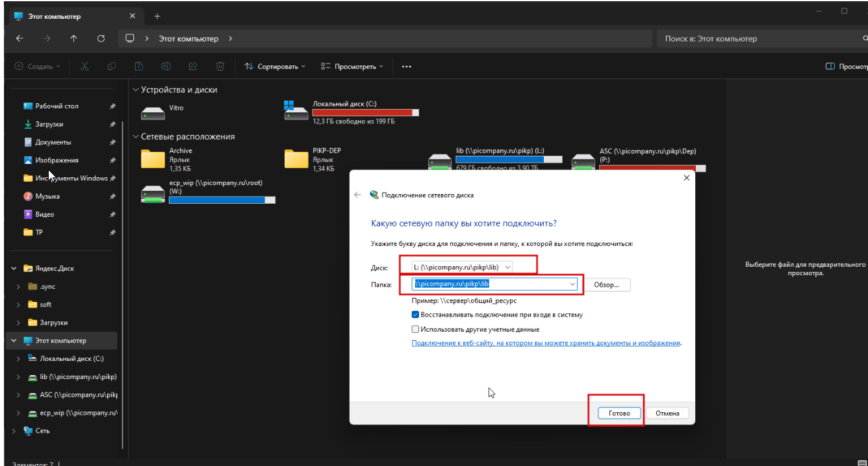
Task: Click the Rename icon in toolbar
Action: tap(166, 66)
